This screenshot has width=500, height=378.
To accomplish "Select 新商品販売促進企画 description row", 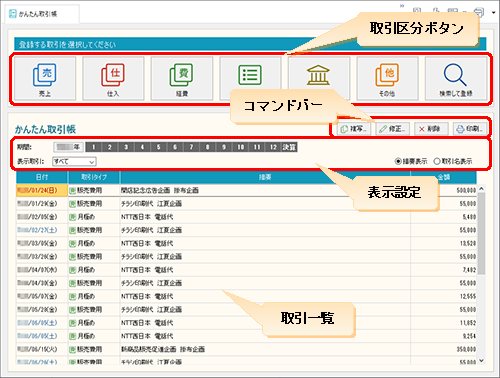I will tap(265, 349).
